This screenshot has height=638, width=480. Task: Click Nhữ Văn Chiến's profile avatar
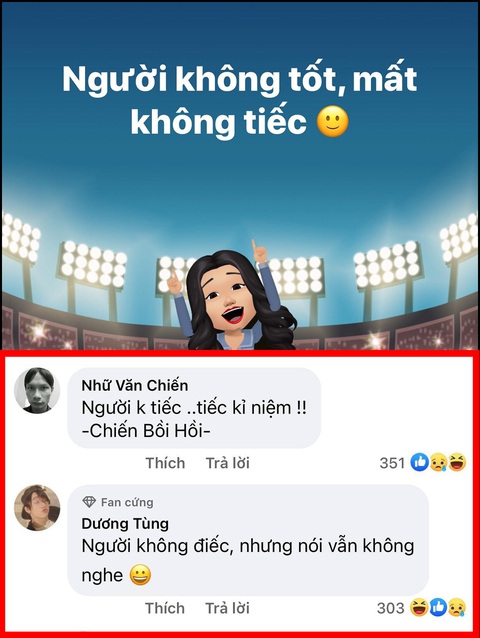coord(37,390)
